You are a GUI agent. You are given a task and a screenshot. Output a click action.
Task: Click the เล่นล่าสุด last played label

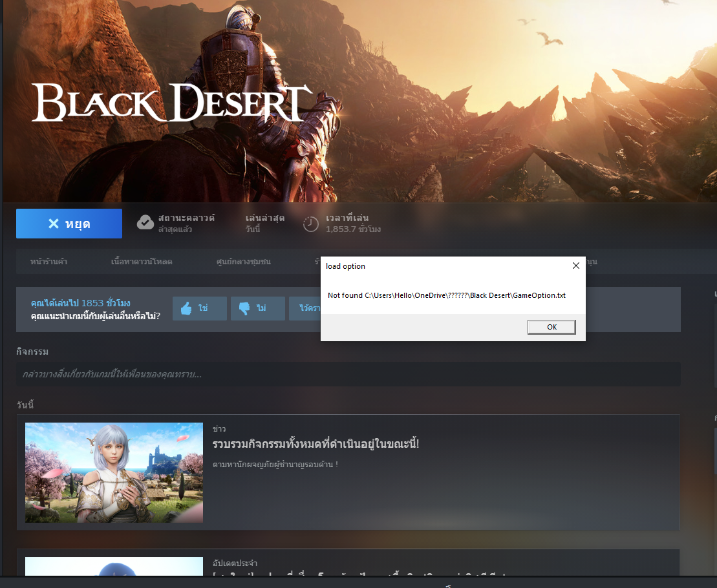pyautogui.click(x=265, y=218)
